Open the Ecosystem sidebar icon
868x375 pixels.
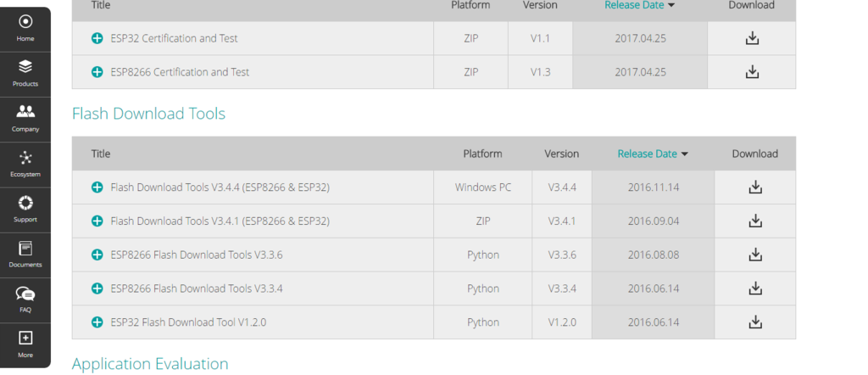click(25, 164)
